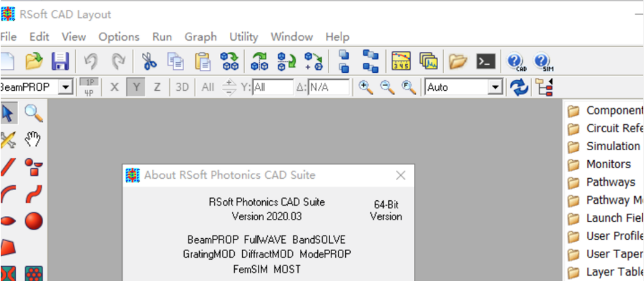Open the Edit menu
This screenshot has width=644, height=281.
coord(39,37)
